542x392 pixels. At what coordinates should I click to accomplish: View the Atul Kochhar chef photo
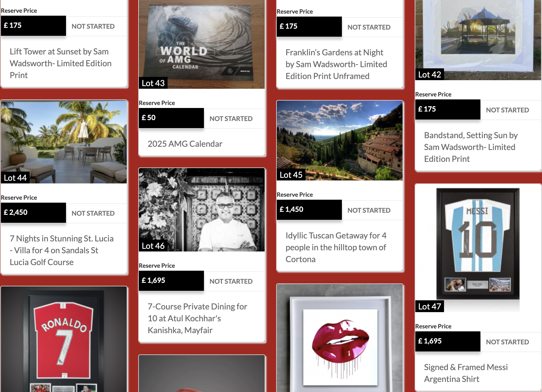(202, 210)
